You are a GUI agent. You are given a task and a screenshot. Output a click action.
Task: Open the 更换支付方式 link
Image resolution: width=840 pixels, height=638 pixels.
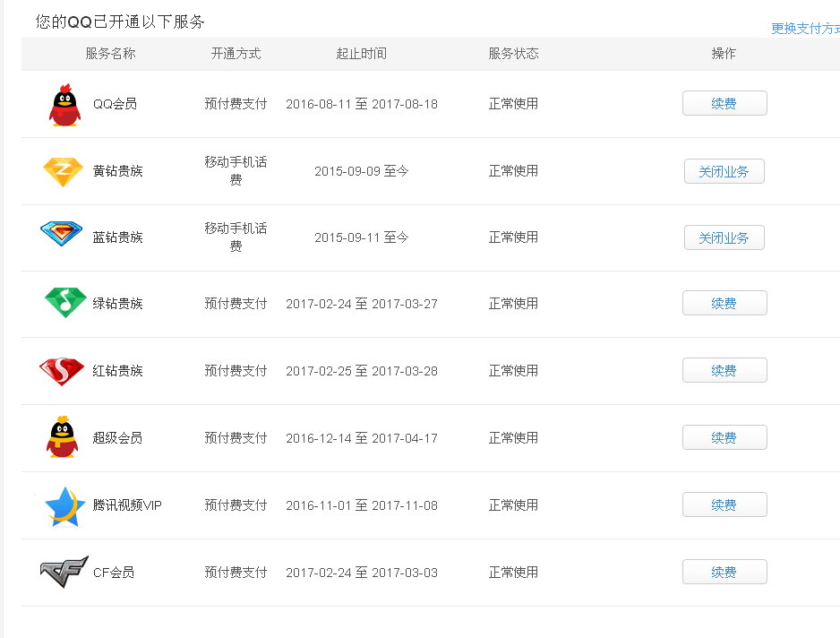(x=805, y=29)
